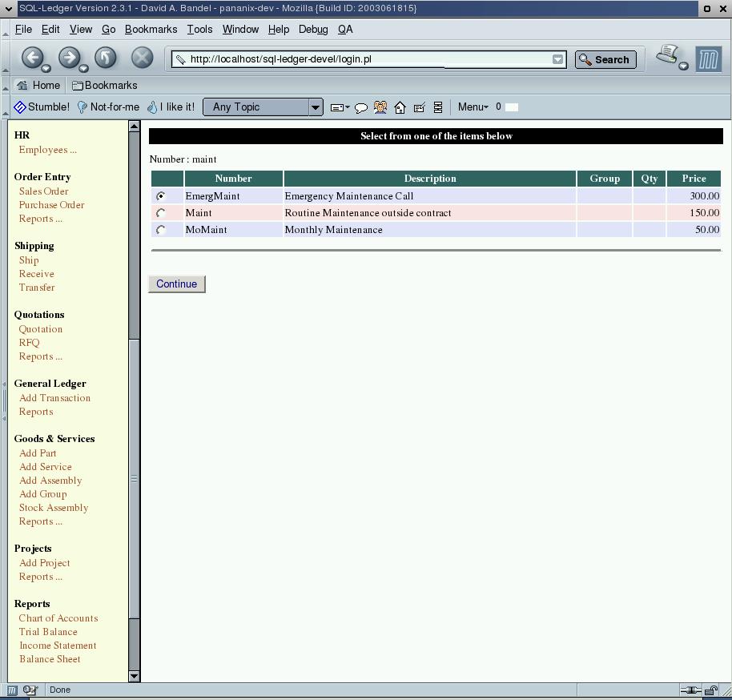Open the StumbleUpon Menu dropdown
Viewport: 732px width, 700px height.
(473, 107)
